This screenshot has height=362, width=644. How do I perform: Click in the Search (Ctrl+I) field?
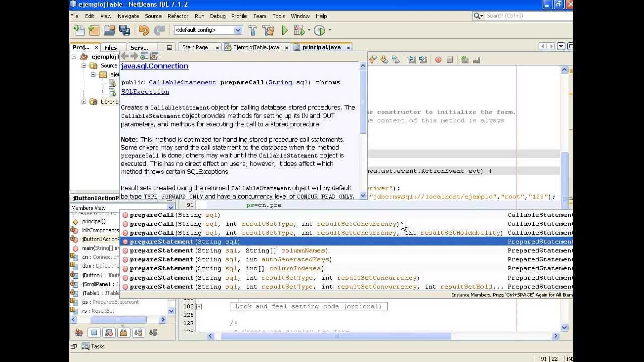click(x=527, y=16)
